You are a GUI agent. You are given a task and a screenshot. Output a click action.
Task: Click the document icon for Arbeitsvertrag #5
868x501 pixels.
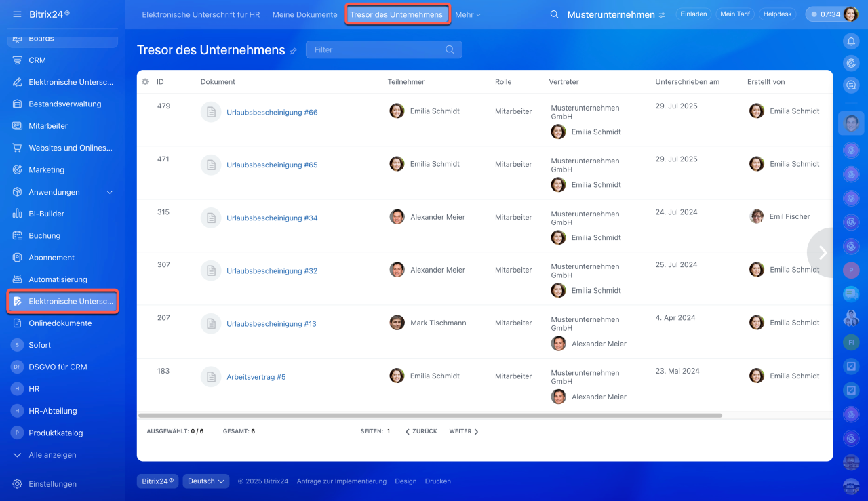(x=211, y=377)
